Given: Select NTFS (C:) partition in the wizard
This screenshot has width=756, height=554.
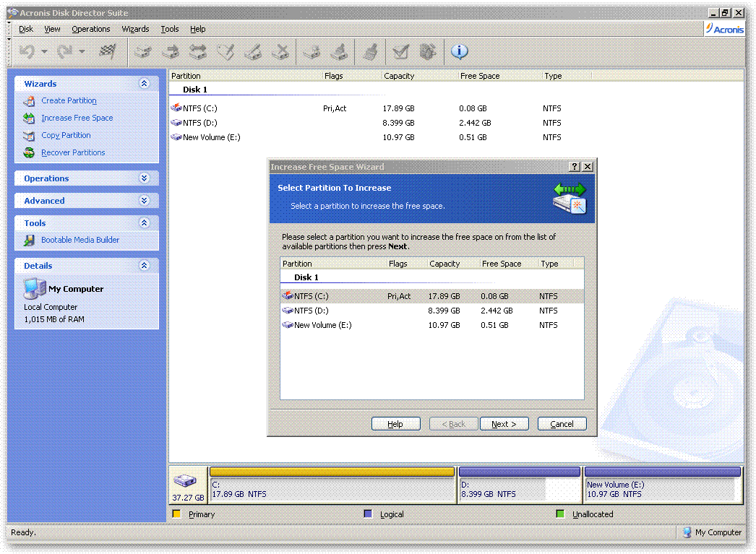Looking at the screenshot, I should pos(432,296).
